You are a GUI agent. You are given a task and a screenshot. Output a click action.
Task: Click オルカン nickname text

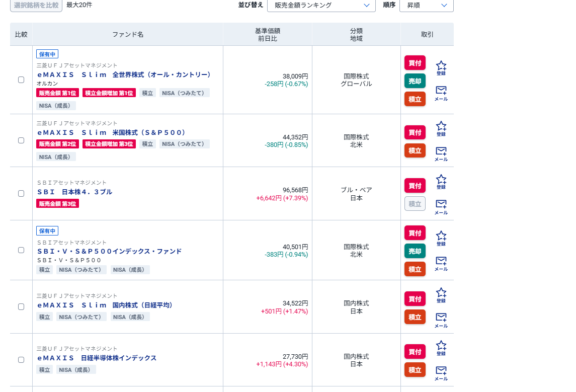pyautogui.click(x=47, y=84)
